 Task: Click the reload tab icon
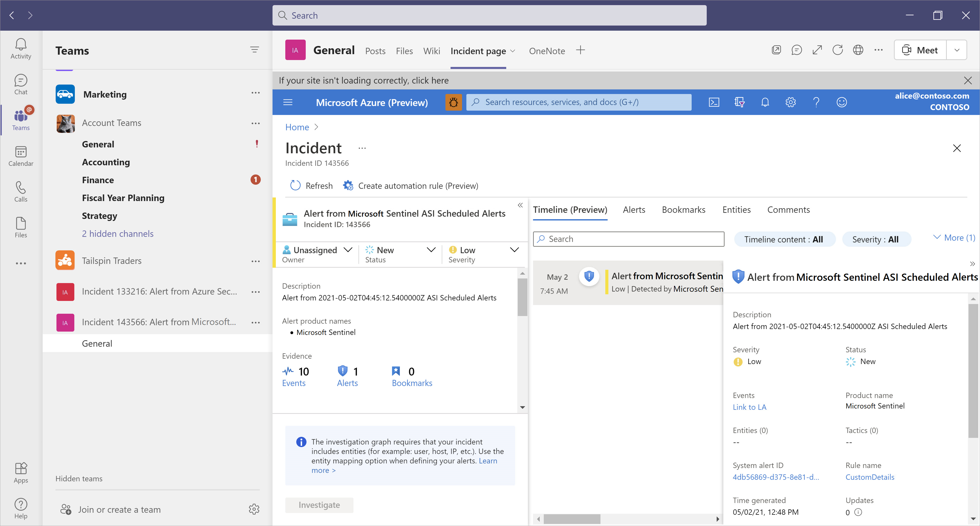click(x=837, y=50)
